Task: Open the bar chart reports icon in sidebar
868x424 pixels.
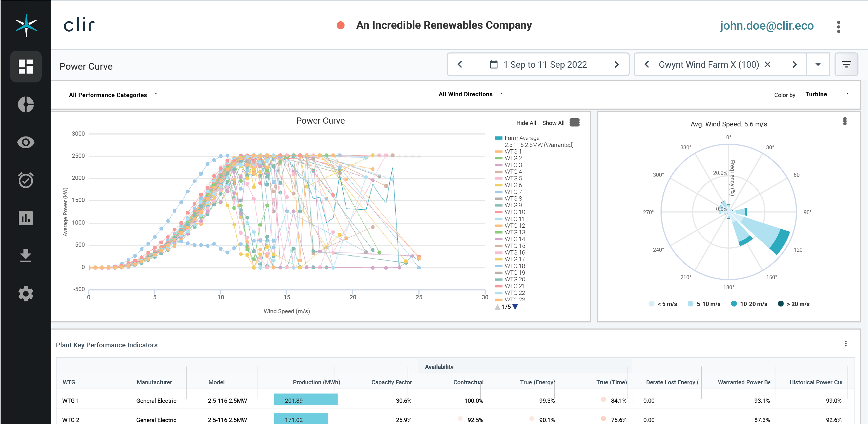Action: pyautogui.click(x=26, y=218)
